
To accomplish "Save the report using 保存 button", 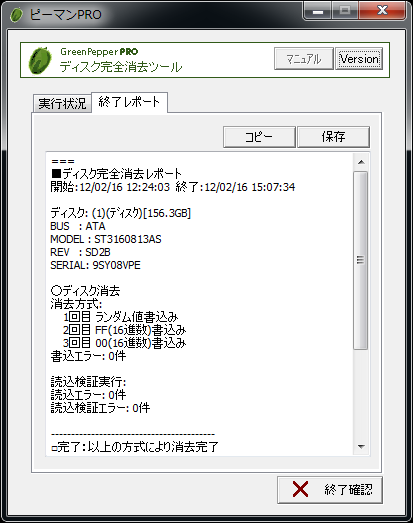I will pos(333,137).
